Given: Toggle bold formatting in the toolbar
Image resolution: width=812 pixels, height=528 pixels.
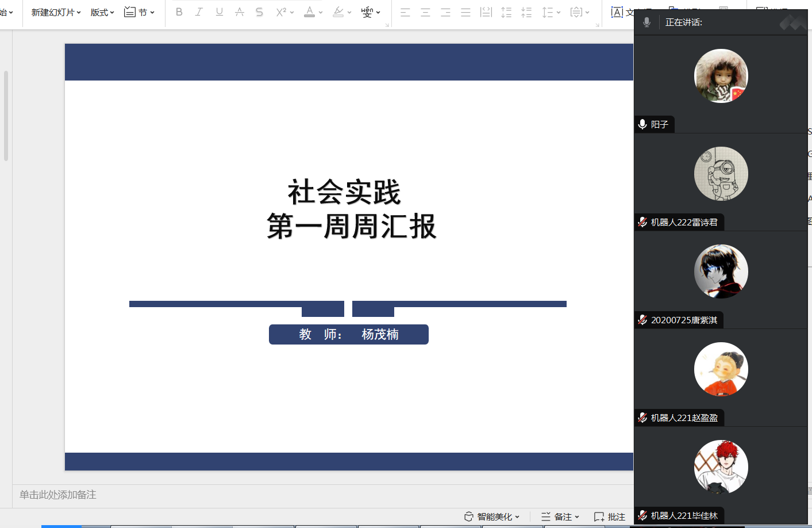Looking at the screenshot, I should (179, 12).
